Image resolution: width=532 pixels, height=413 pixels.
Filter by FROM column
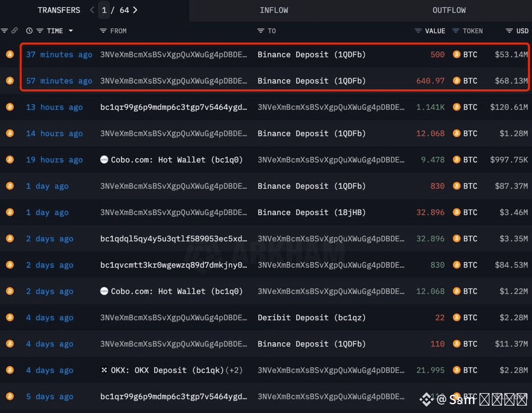[103, 31]
